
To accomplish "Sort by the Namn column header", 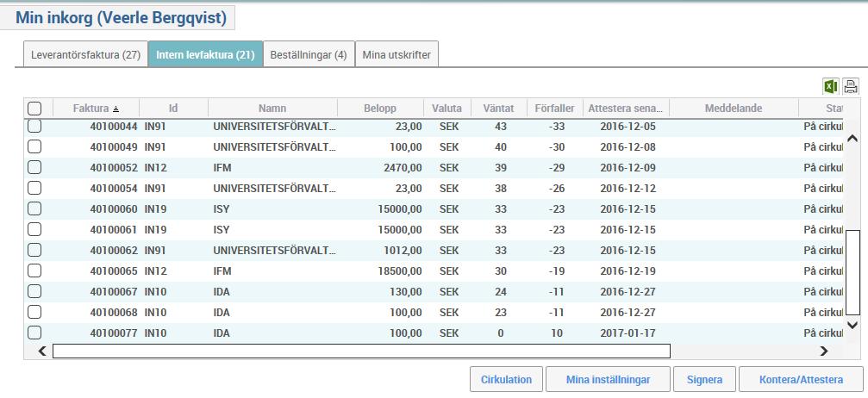I will tap(272, 108).
